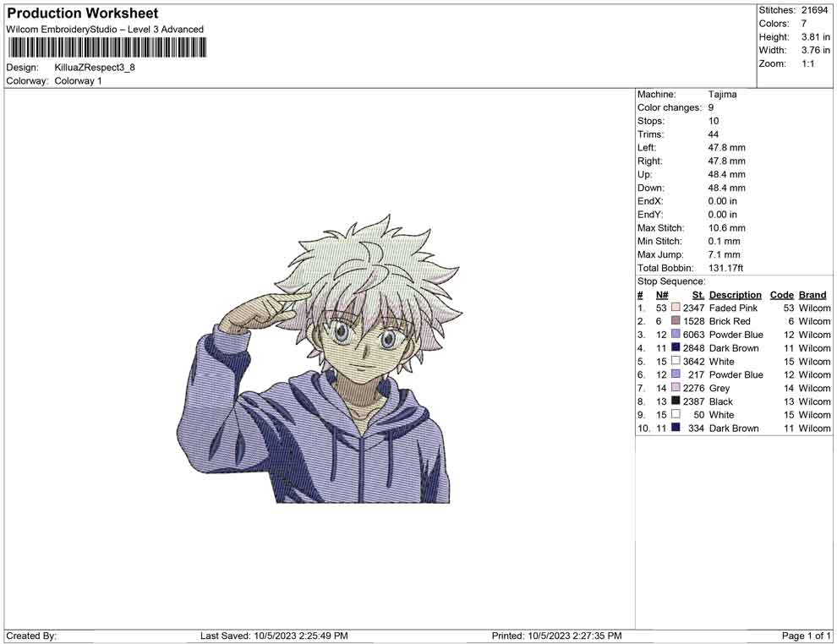Click the White 3642 swatch
Screen dimensions: 837x644
(x=676, y=361)
